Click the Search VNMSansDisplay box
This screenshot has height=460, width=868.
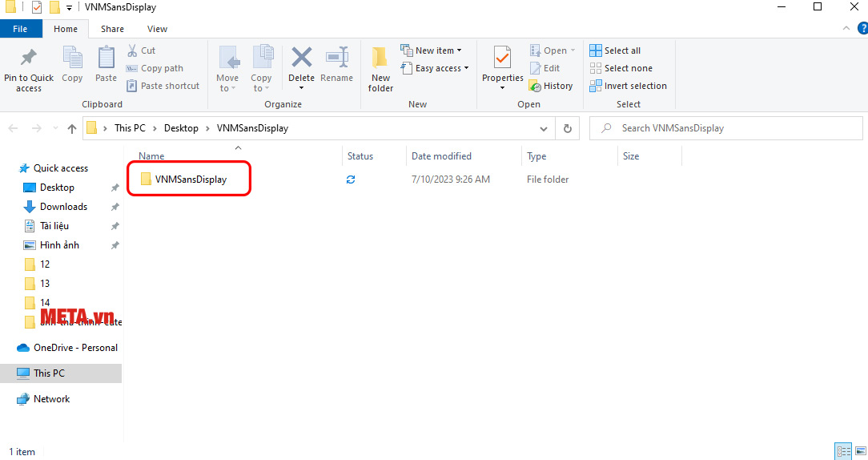[725, 128]
